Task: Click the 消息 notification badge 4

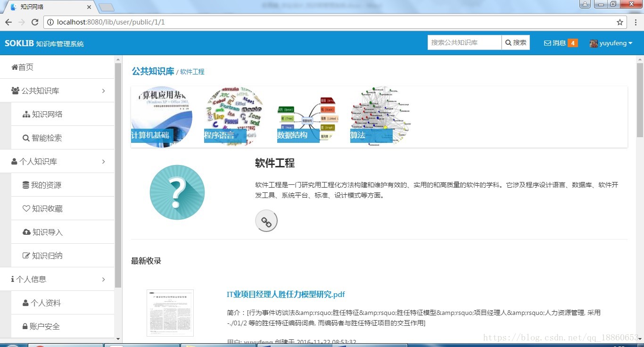Action: tap(573, 43)
